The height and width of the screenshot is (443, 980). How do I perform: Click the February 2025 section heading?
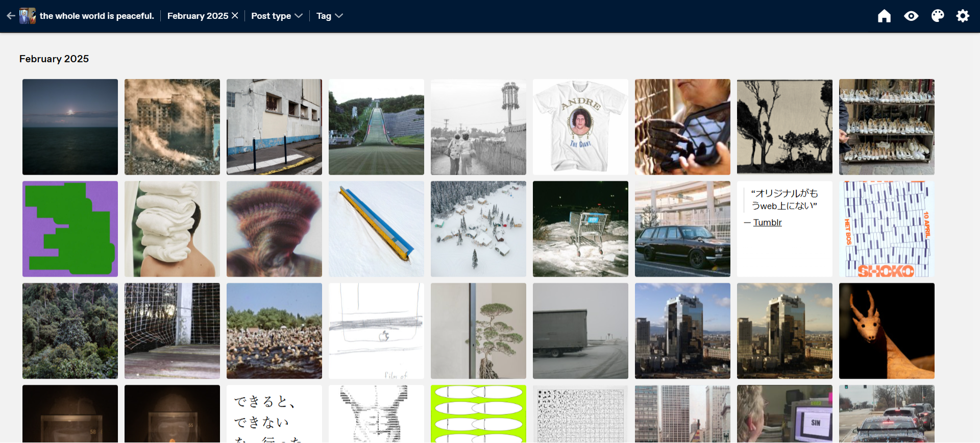tap(54, 59)
